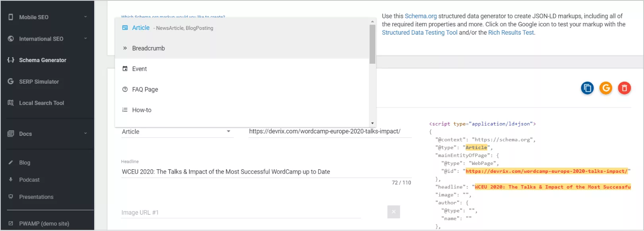Click the Docs document icon

point(11,134)
